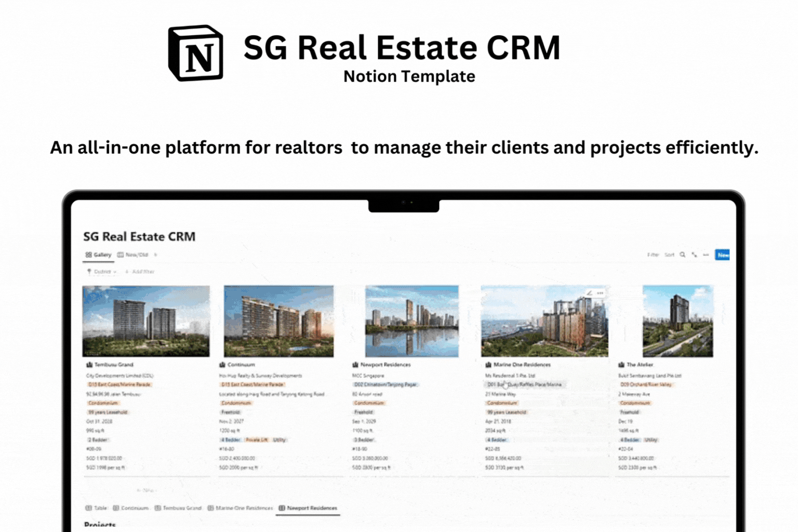
Task: Click the Notion logo beside the headline
Action: tap(196, 53)
